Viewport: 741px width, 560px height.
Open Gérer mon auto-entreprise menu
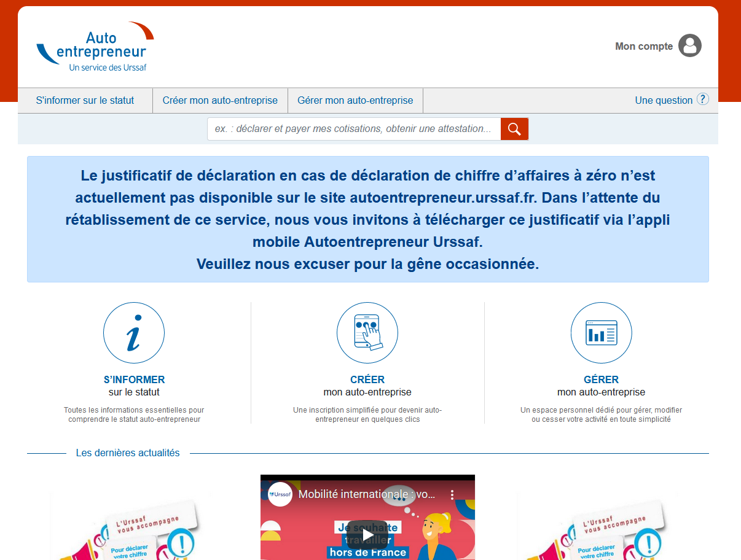(x=355, y=100)
